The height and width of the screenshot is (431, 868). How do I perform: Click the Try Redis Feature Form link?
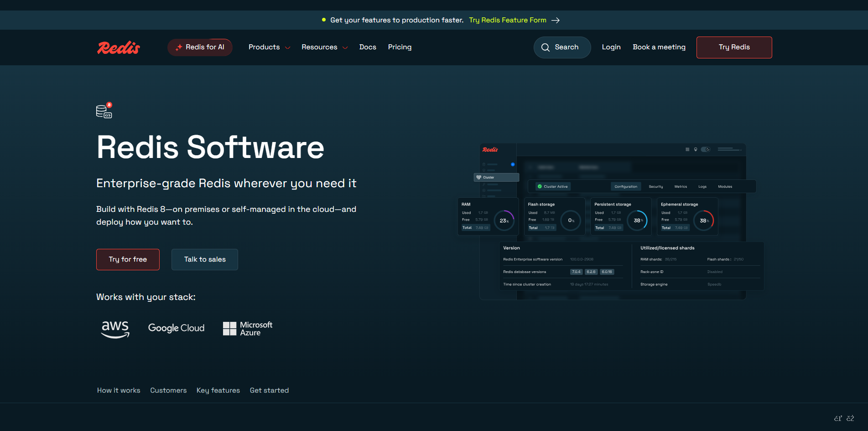tap(508, 20)
